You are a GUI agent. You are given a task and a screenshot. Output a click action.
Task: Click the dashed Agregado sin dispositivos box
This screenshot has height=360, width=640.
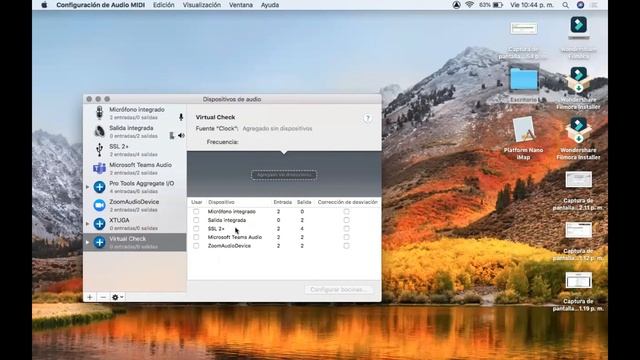pos(284,175)
